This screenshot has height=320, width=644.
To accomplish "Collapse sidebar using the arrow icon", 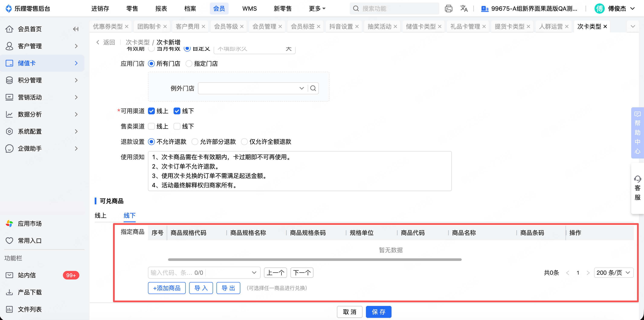I will coord(76,29).
